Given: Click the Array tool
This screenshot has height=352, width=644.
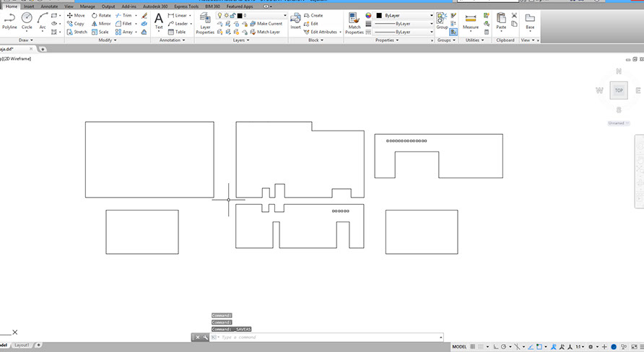Looking at the screenshot, I should coord(124,32).
